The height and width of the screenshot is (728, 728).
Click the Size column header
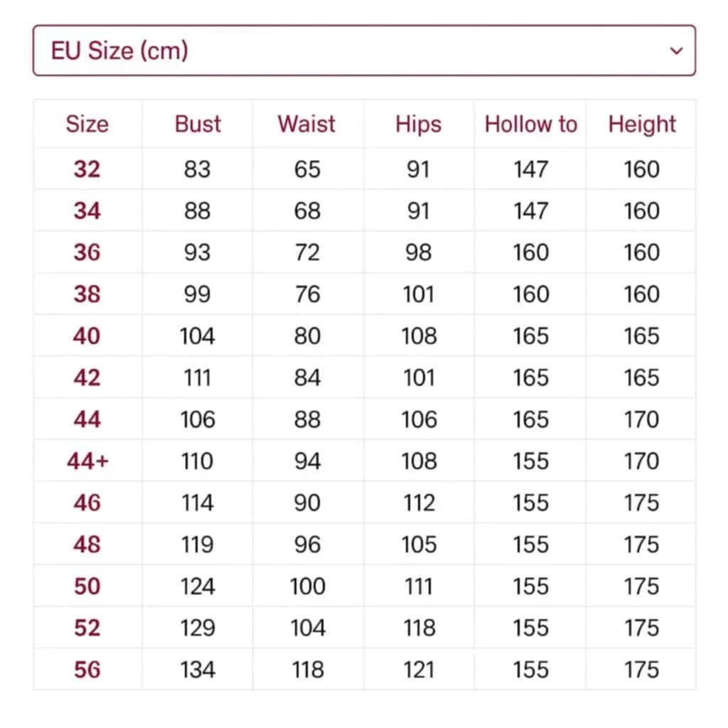87,124
